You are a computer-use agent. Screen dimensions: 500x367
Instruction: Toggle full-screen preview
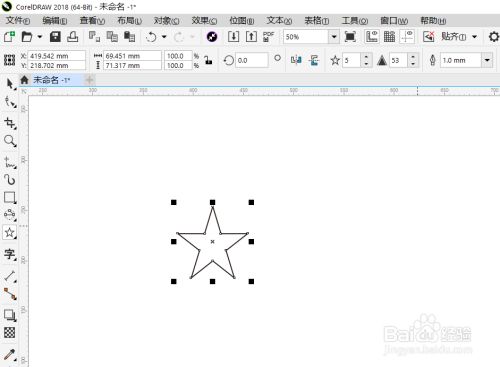pos(350,36)
